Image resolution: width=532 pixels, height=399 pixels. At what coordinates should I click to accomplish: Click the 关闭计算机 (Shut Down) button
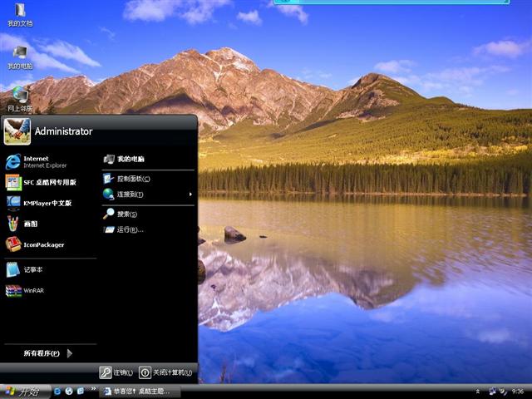166,372
